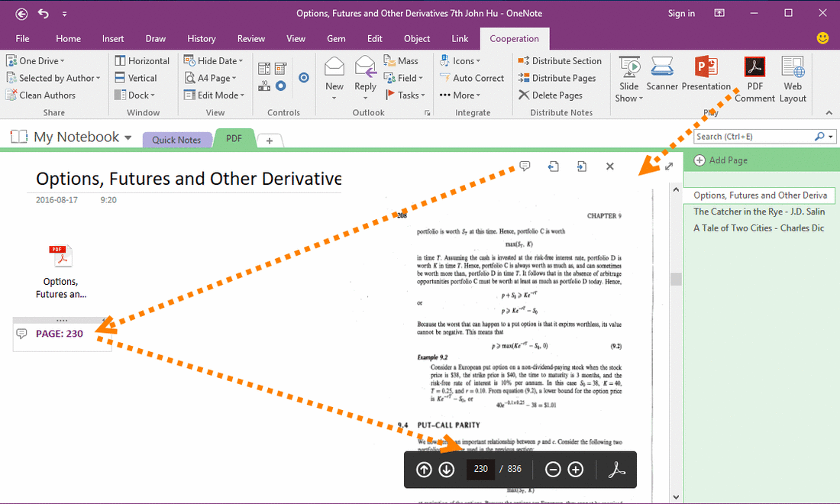Open the Edit Mode dropdown
The width and height of the screenshot is (840, 504).
[x=214, y=95]
